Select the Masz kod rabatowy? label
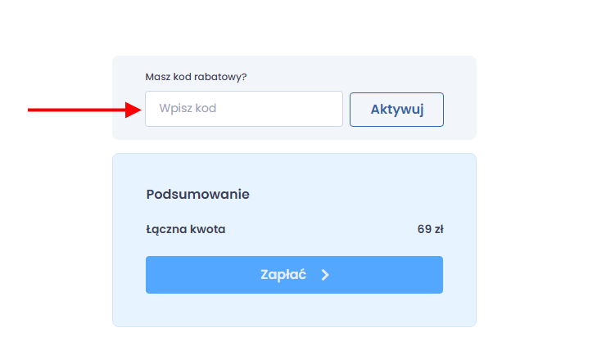 click(196, 77)
